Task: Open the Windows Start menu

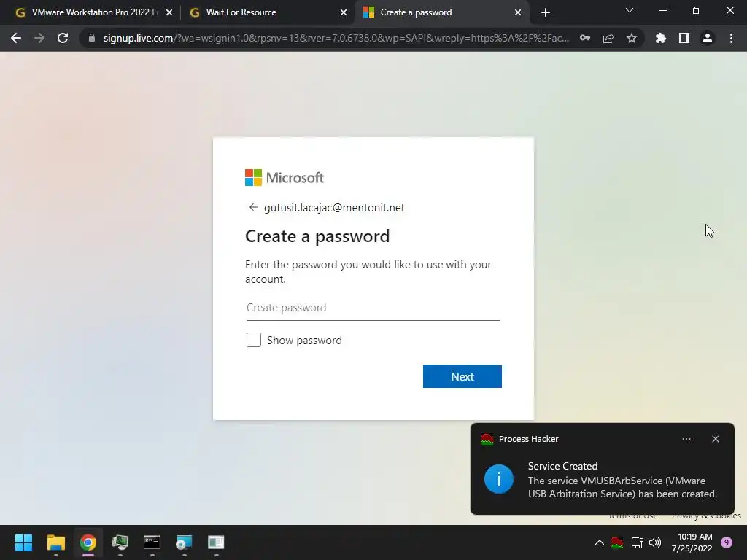Action: pyautogui.click(x=23, y=542)
